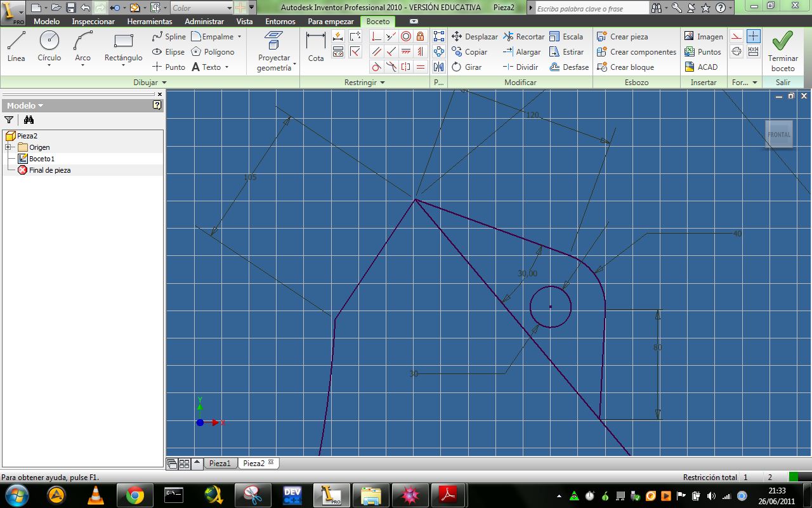
Task: Click the Save icon in quick access toolbar
Action: [71, 8]
